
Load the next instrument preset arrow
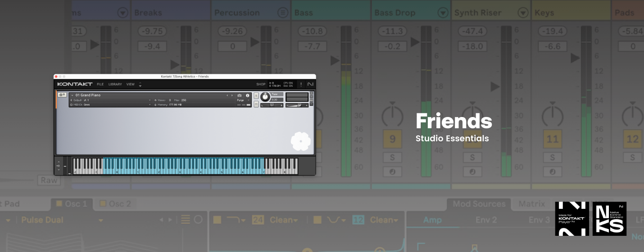(x=232, y=95)
